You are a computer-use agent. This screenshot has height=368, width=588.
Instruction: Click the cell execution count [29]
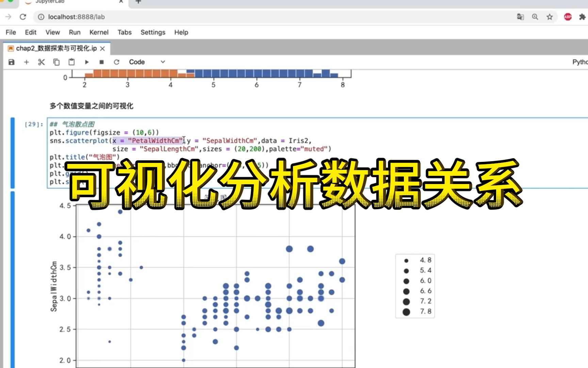pos(32,125)
